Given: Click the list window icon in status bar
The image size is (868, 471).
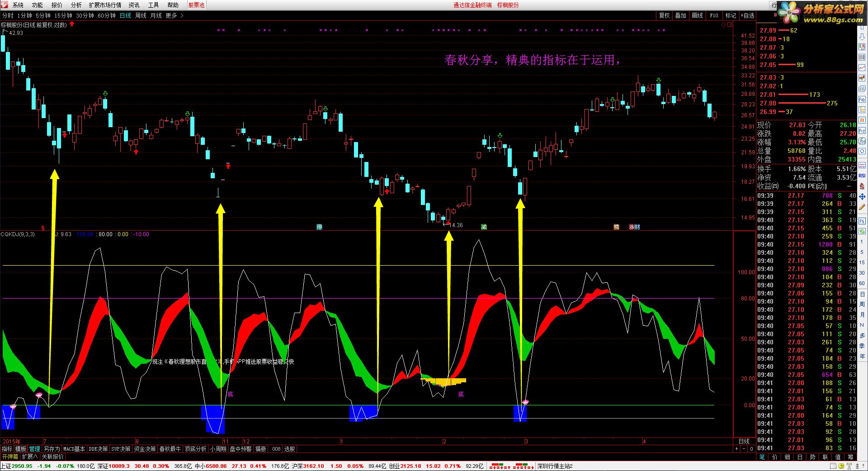Looking at the screenshot, I should [833, 466].
